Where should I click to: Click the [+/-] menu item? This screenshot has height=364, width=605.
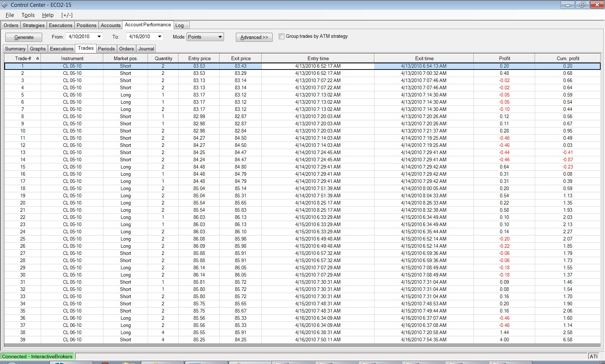(x=67, y=15)
